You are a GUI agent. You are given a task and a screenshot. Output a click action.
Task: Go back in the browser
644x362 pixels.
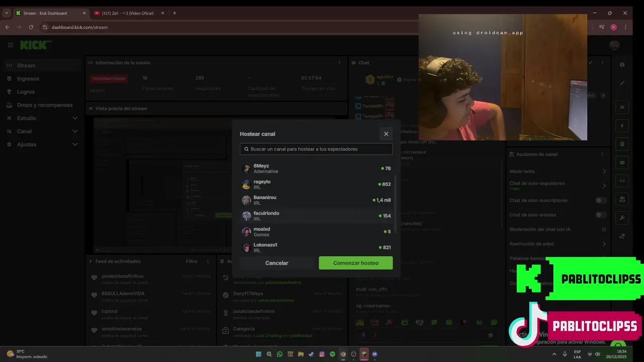(7, 27)
